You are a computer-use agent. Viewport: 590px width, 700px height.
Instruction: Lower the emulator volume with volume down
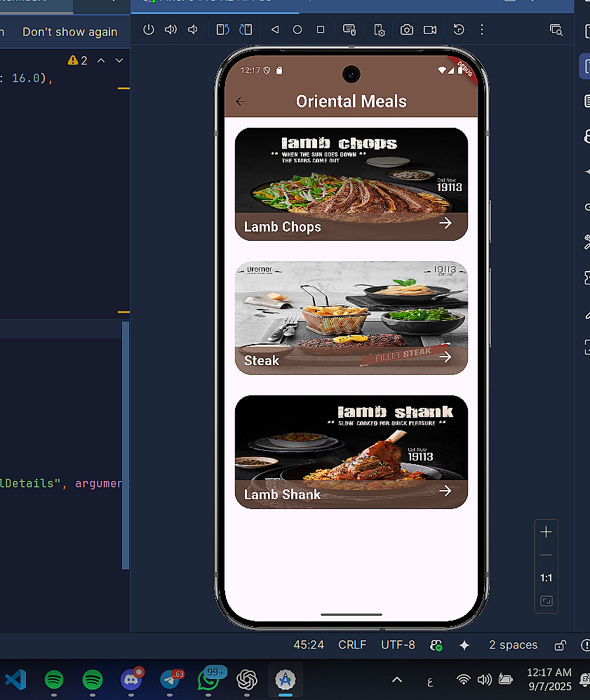193,30
